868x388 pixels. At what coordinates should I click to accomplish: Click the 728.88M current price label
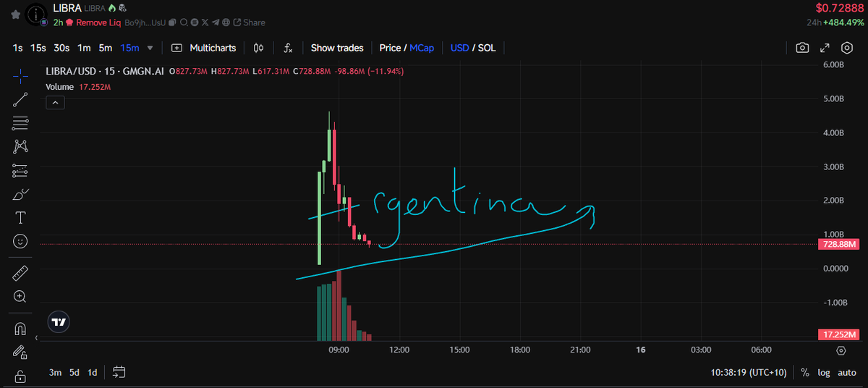838,245
